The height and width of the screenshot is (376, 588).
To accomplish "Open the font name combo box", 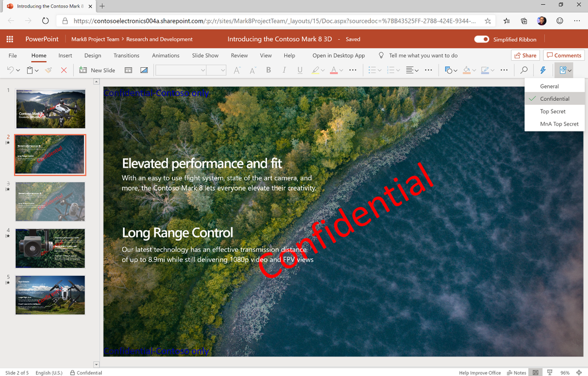I will (x=181, y=70).
